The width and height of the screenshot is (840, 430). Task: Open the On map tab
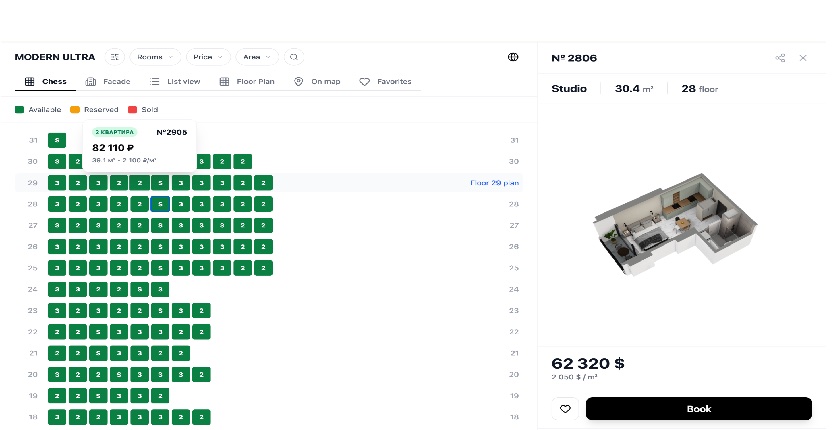tap(317, 81)
